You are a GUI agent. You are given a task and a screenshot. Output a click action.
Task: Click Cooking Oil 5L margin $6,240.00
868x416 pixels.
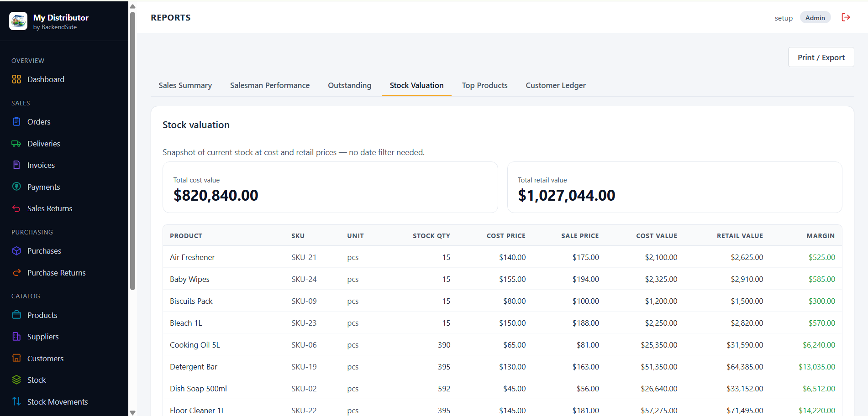pyautogui.click(x=819, y=345)
